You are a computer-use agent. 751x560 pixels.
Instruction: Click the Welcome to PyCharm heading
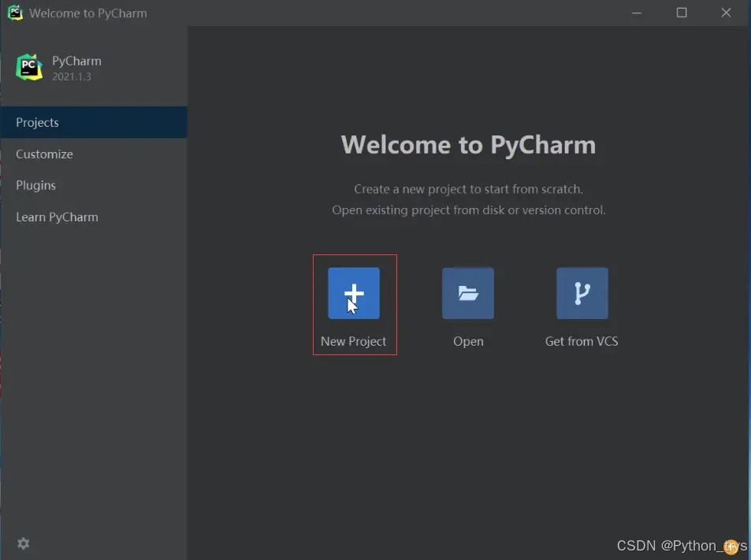pyautogui.click(x=468, y=145)
